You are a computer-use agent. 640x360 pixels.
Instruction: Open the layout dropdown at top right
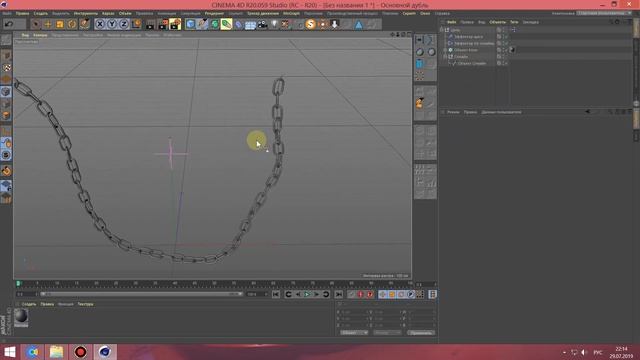coord(604,13)
